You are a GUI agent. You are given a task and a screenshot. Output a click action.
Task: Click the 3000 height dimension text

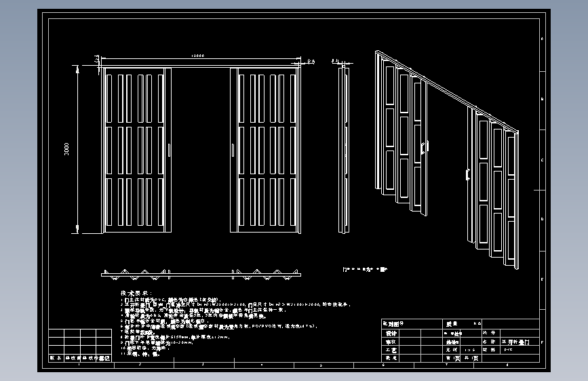66,149
